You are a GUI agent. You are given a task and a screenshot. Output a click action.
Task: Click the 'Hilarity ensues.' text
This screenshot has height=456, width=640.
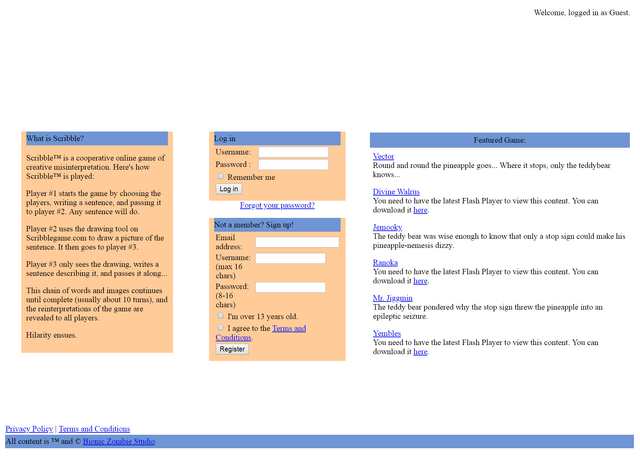pos(51,335)
